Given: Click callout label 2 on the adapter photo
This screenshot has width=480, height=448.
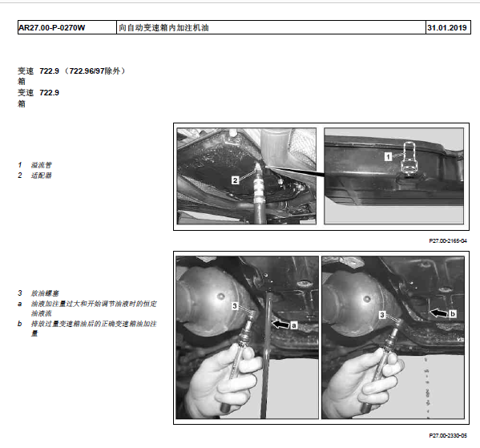Looking at the screenshot, I should click(235, 180).
